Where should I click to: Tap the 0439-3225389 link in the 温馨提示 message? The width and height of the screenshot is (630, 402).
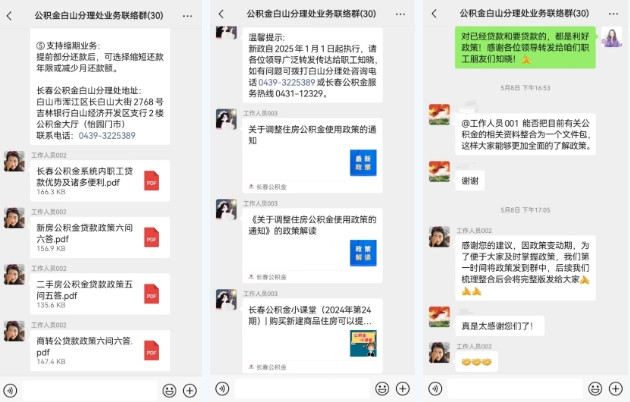pyautogui.click(x=286, y=82)
